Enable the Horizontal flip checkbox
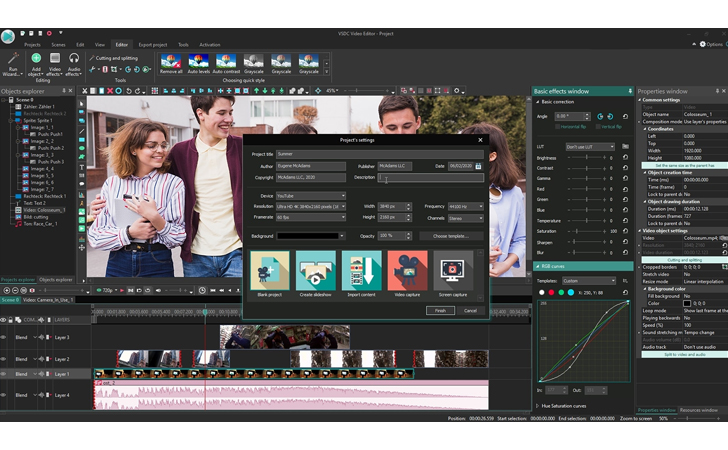This screenshot has width=728, height=450. coord(557,127)
